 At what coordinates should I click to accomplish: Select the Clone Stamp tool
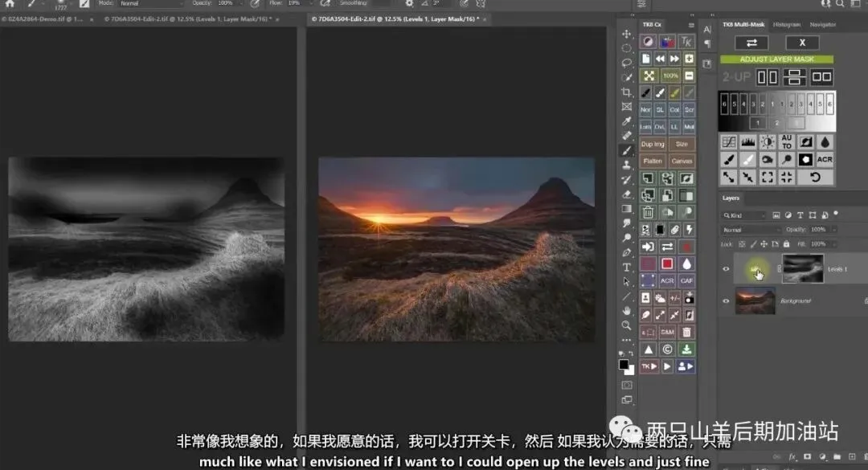626,165
